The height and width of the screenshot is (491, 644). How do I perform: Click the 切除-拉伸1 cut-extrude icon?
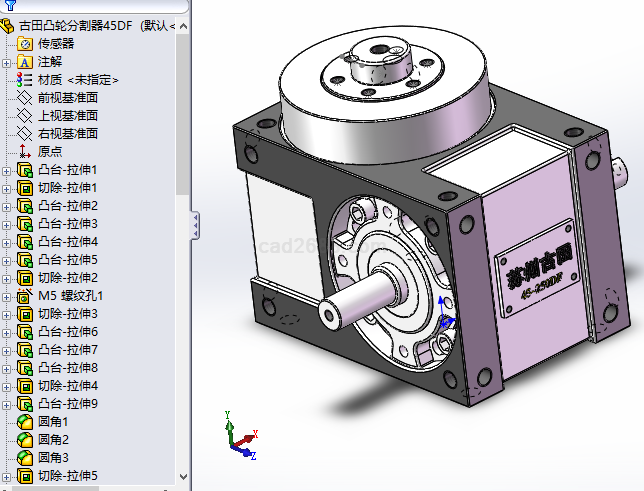click(25, 188)
